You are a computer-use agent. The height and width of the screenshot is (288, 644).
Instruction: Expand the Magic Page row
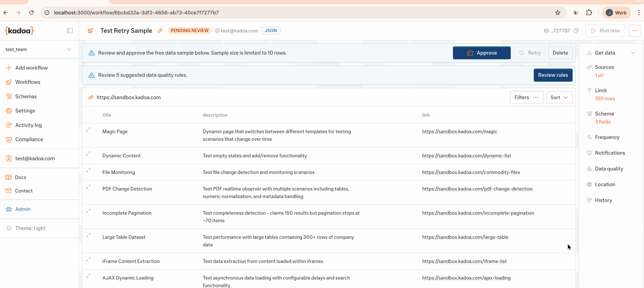(88, 129)
